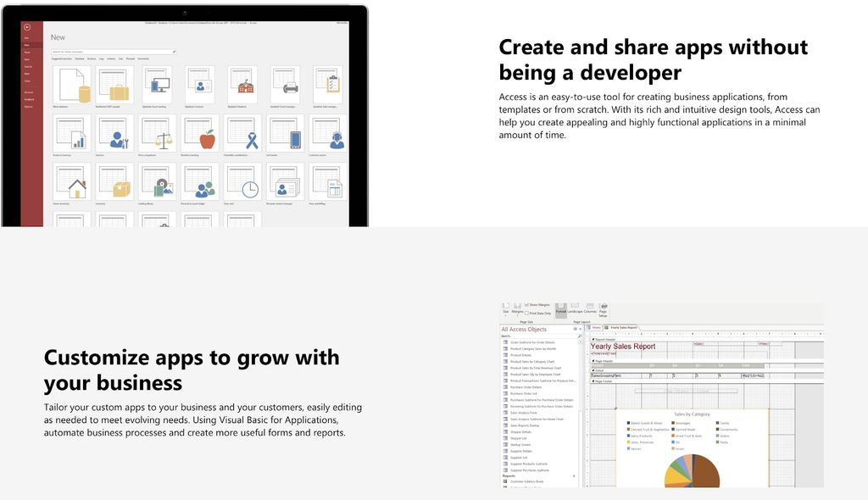Select Landscape orientation in Print Preview
The height and width of the screenshot is (500, 868).
[574, 308]
